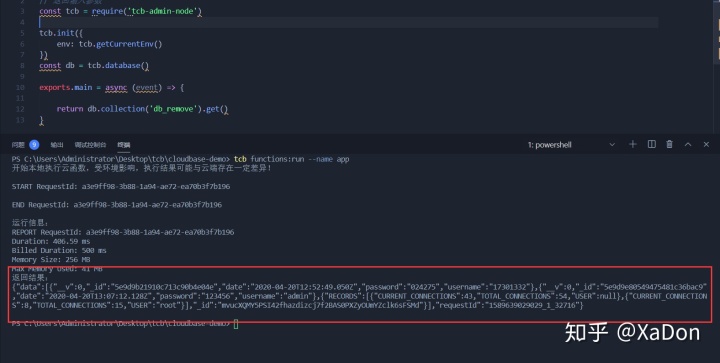Place cursor on the 'tcb.init({' line
Image resolution: width=720 pixels, height=363 pixels.
pyautogui.click(x=61, y=33)
